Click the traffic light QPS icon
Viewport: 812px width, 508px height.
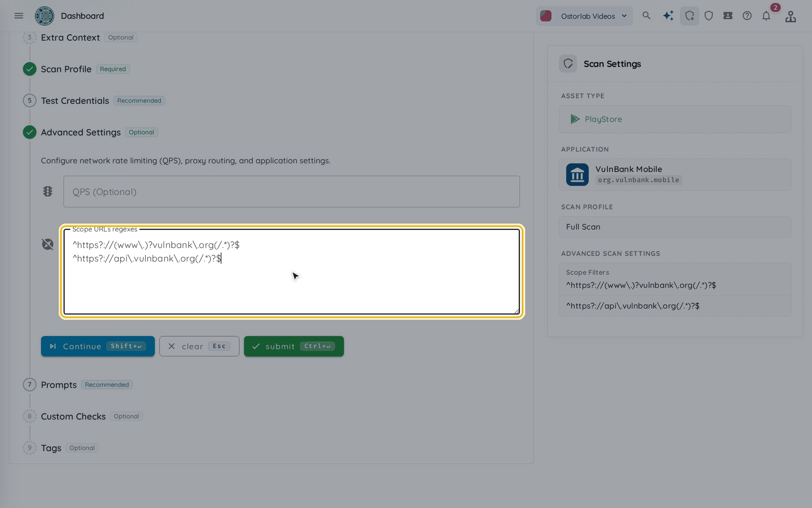48,191
